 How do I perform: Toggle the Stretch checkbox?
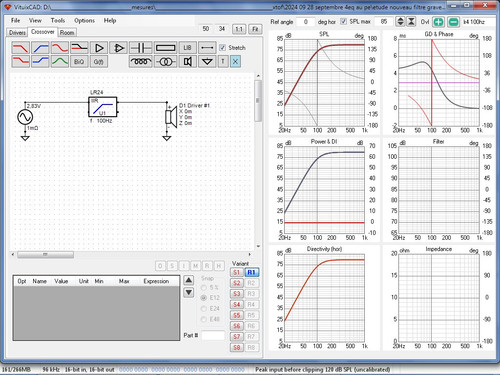tap(223, 48)
